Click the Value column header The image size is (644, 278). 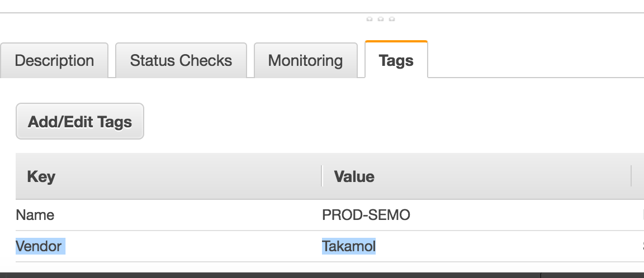pos(354,177)
